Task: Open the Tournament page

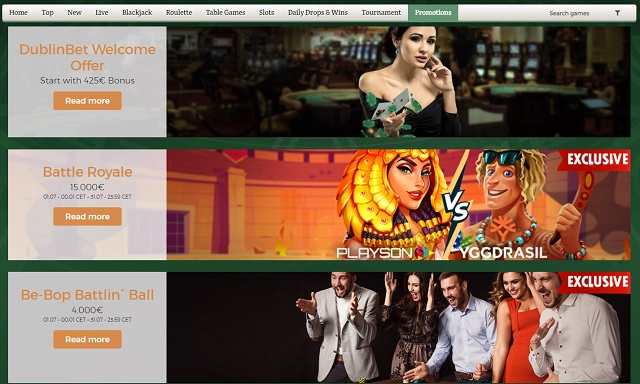Action: coord(381,13)
